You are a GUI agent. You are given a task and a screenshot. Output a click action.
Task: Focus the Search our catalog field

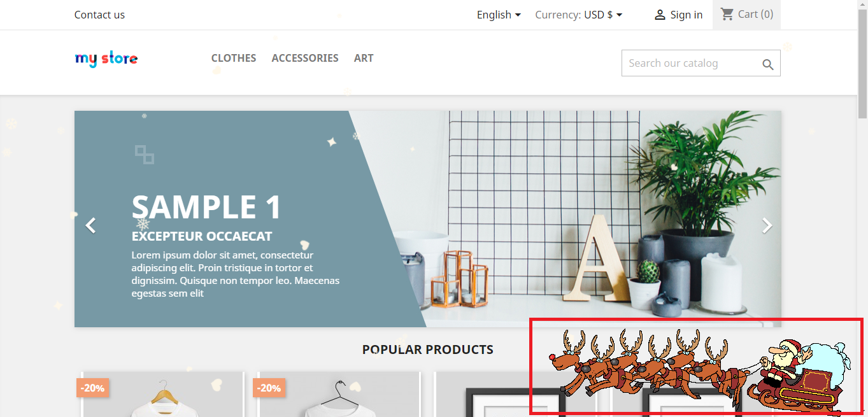click(701, 63)
